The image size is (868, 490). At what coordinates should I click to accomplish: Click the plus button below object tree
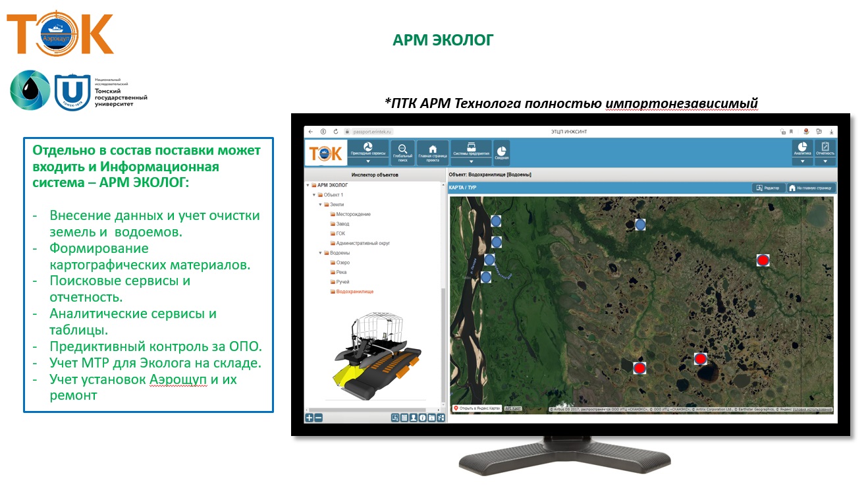click(x=309, y=418)
